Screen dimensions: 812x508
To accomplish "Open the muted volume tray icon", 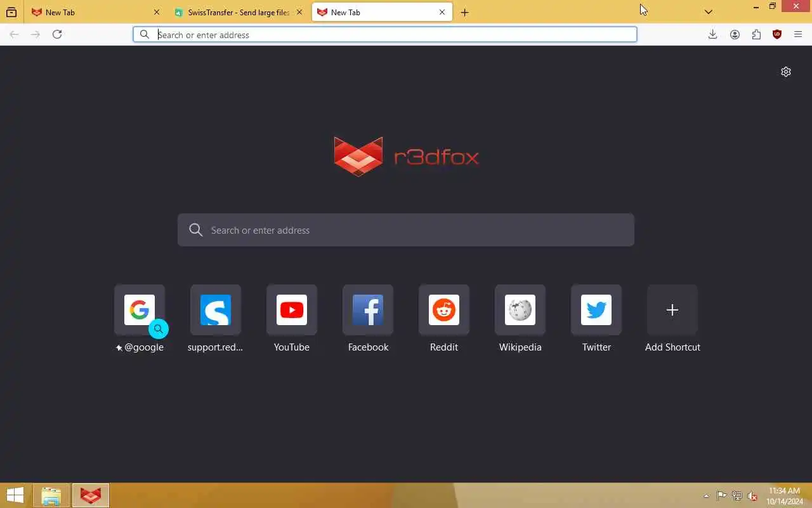I will (x=752, y=496).
